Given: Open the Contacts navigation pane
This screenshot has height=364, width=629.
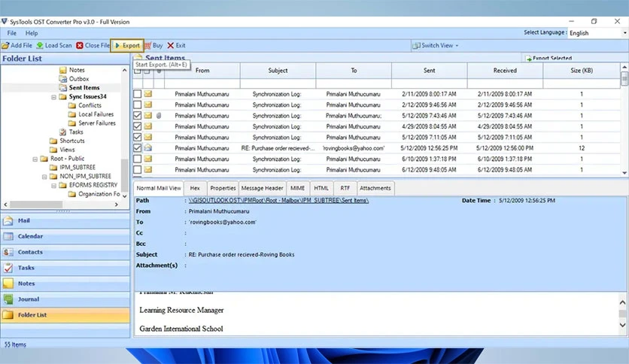Looking at the screenshot, I should click(65, 252).
